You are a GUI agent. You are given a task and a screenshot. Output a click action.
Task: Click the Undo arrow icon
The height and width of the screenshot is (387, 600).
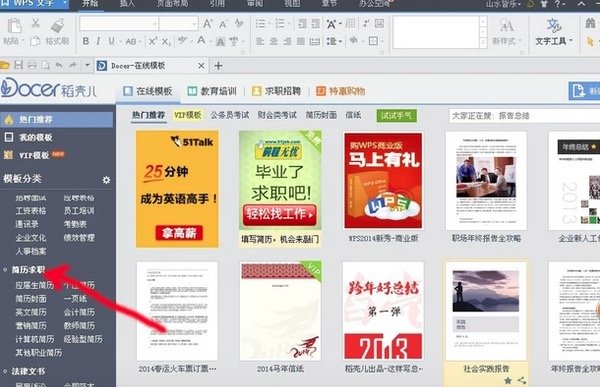coord(59,65)
